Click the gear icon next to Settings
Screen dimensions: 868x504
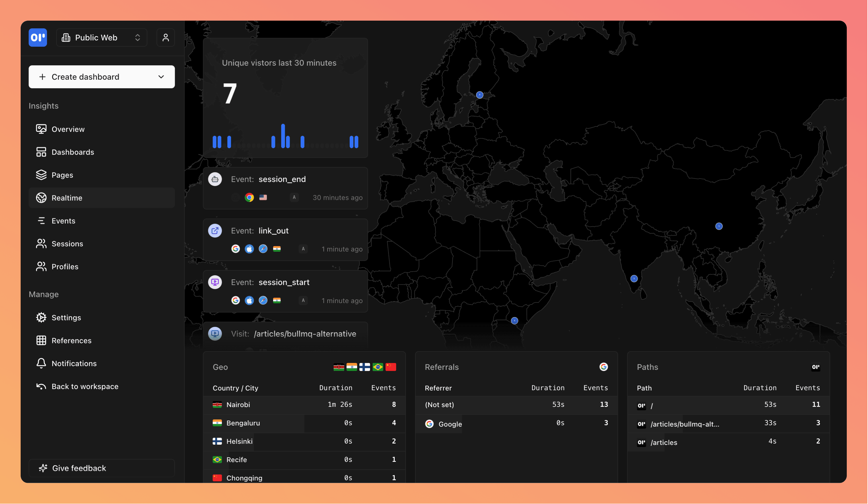point(41,317)
